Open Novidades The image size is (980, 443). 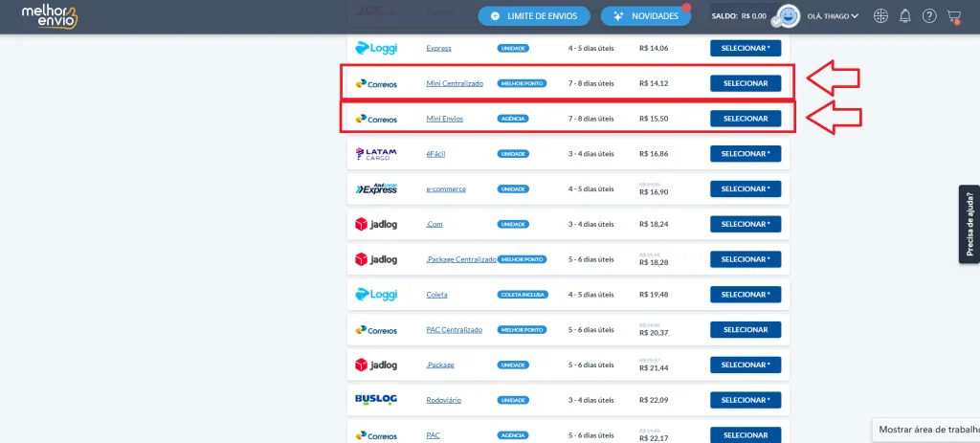(646, 16)
